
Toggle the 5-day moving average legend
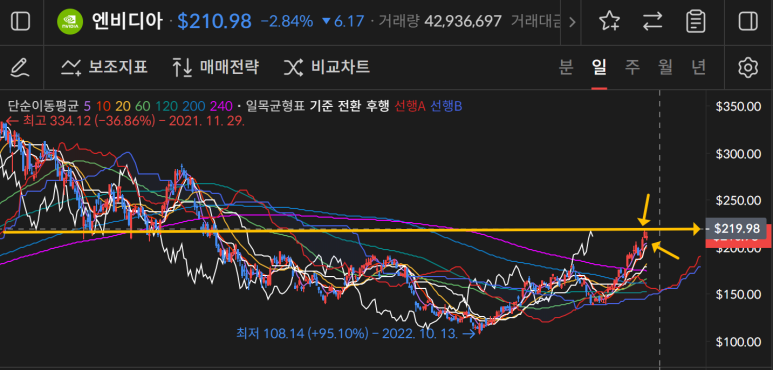click(x=87, y=105)
